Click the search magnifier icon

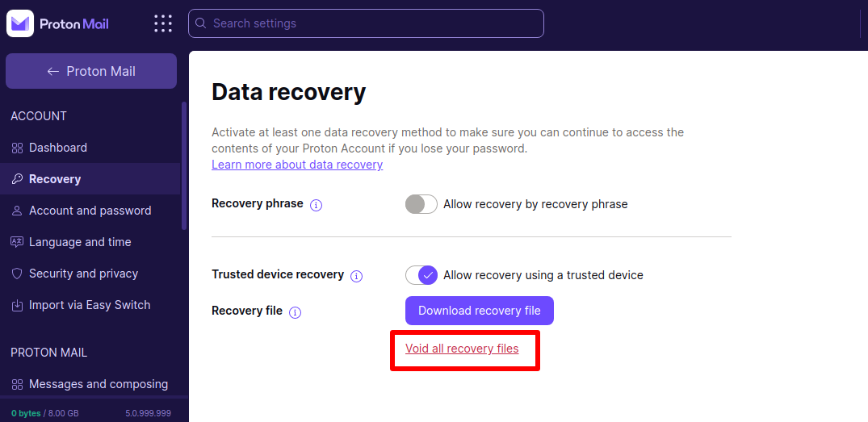tap(202, 23)
